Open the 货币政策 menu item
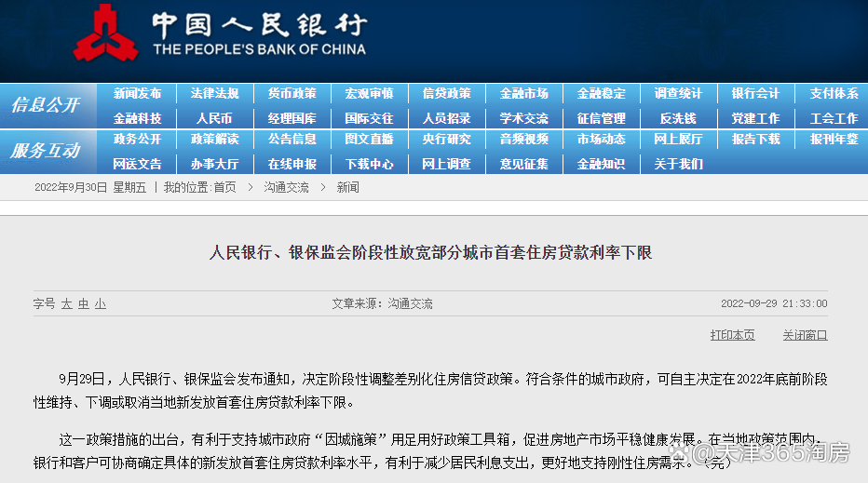Viewport: 868px width, 483px height. point(292,93)
